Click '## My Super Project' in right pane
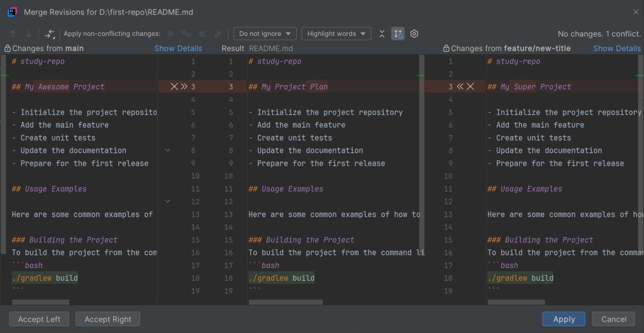This screenshot has width=644, height=333. coord(530,87)
